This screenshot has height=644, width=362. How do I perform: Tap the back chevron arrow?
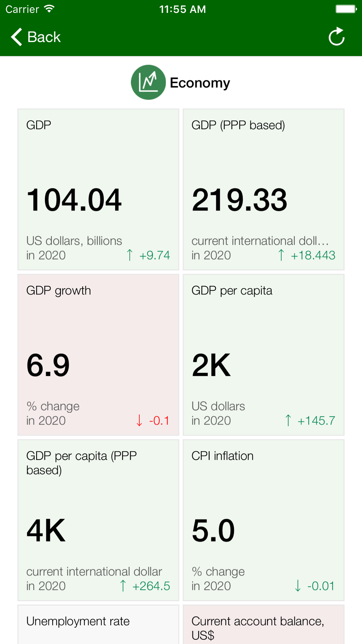[17, 37]
